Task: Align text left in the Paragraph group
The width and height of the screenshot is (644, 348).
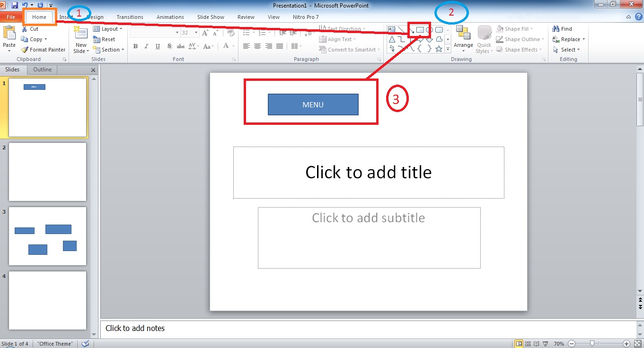Action: click(246, 46)
